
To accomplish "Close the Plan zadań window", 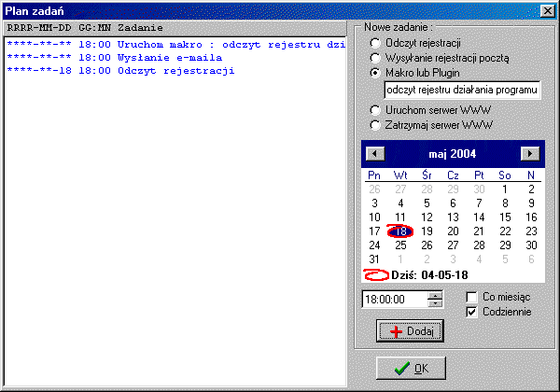I will point(546,9).
